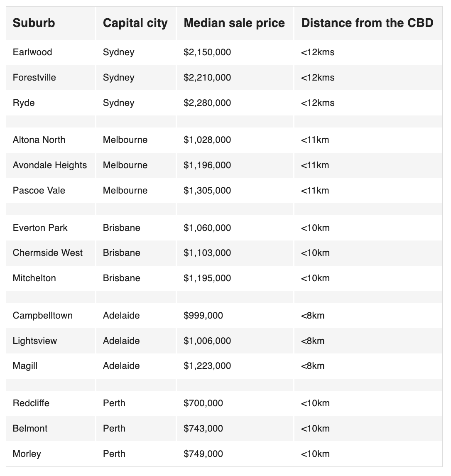Select the Redcliffe suburb cell
Screen dimensions: 451x476
(x=31, y=403)
